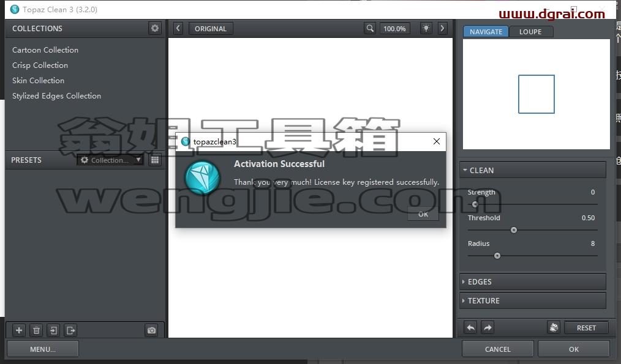Export preset icon in bottom toolbar
This screenshot has width=621, height=364.
point(70,330)
